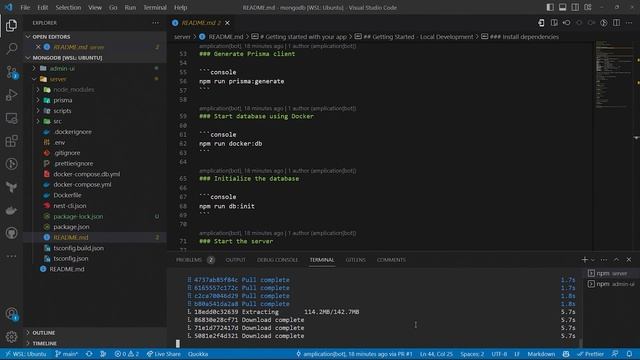Open the terminal panel more actions ellipsis

pos(604,260)
